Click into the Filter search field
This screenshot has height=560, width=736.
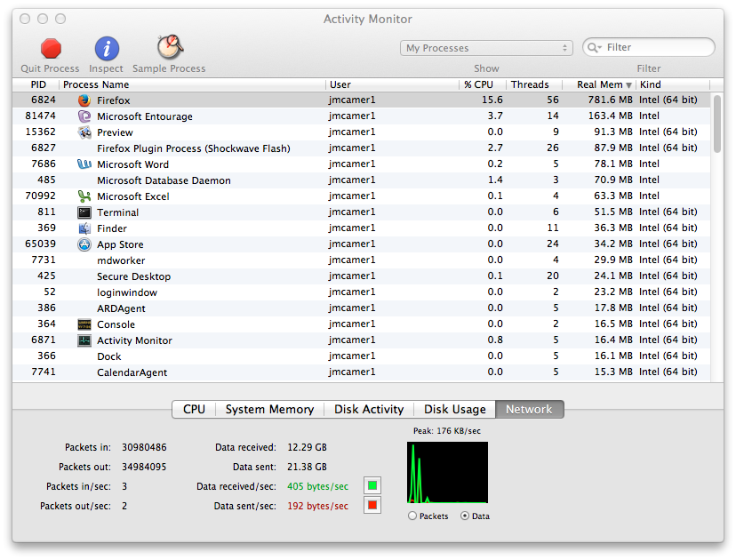pos(649,47)
